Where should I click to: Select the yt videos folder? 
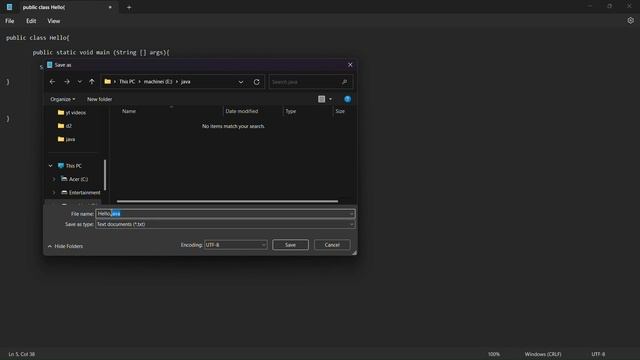72,112
